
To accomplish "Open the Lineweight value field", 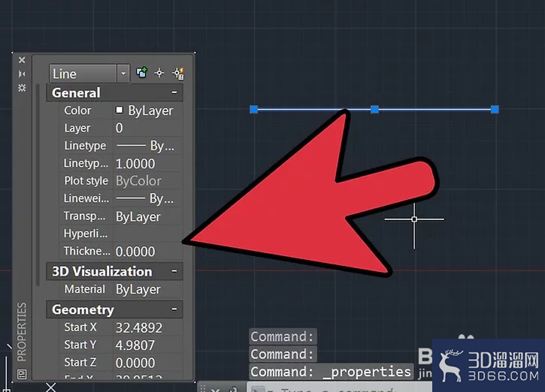I will point(148,198).
